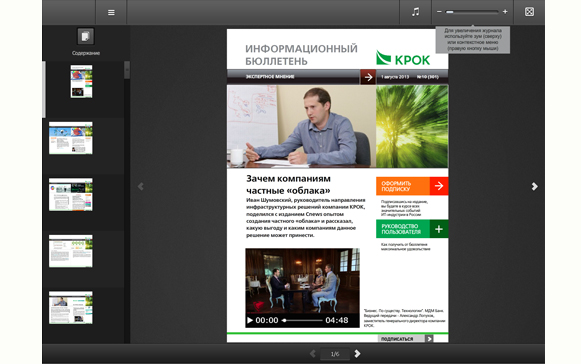This screenshot has width=581, height=364.
Task: Click the zoom in plus icon
Action: coord(505,12)
